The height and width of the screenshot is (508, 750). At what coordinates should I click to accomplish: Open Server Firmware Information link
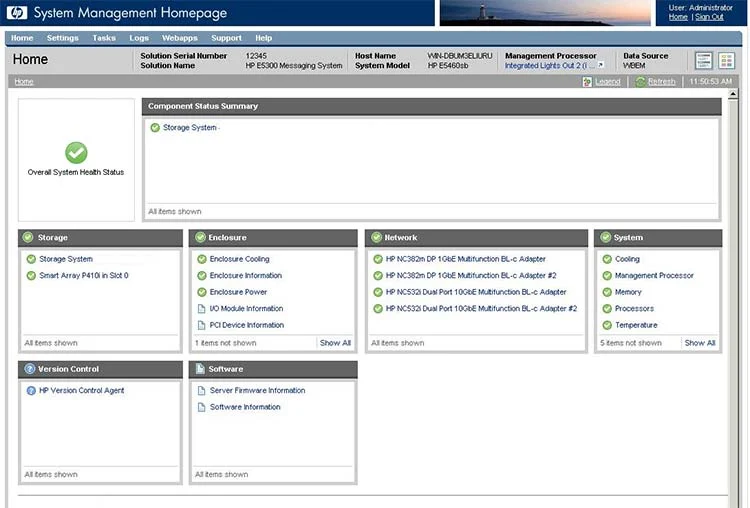(x=257, y=390)
